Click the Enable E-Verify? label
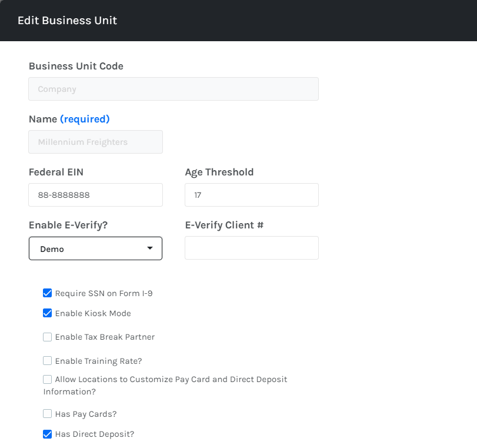 click(x=68, y=225)
